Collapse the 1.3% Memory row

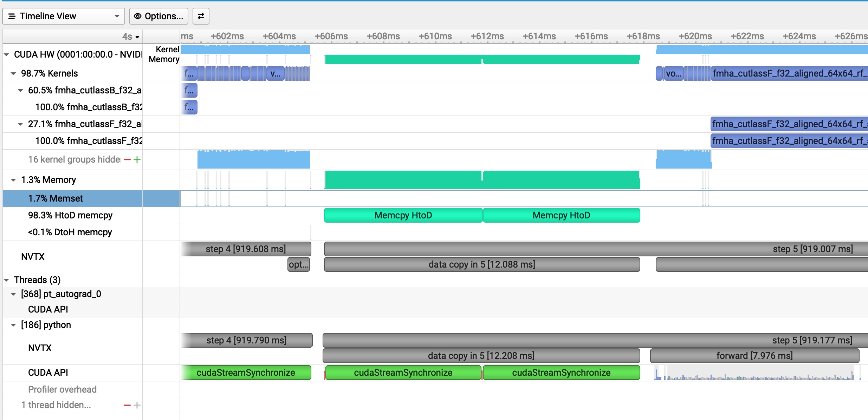coord(13,180)
